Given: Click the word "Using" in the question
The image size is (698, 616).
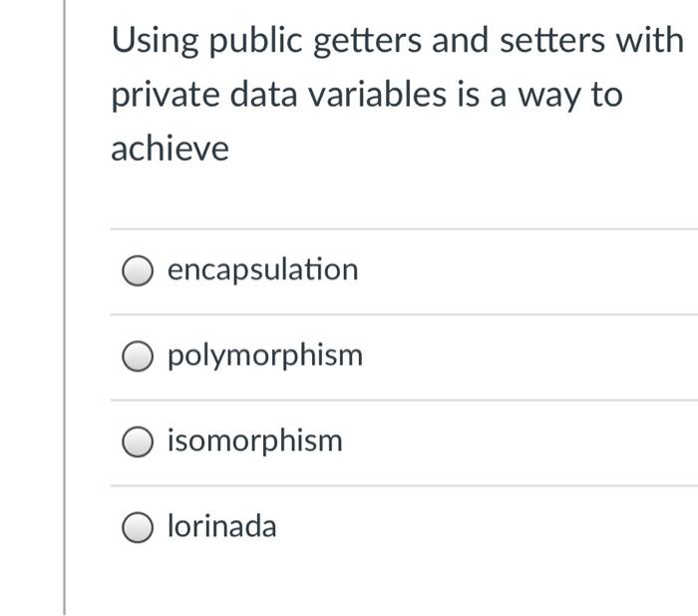Looking at the screenshot, I should tap(155, 42).
